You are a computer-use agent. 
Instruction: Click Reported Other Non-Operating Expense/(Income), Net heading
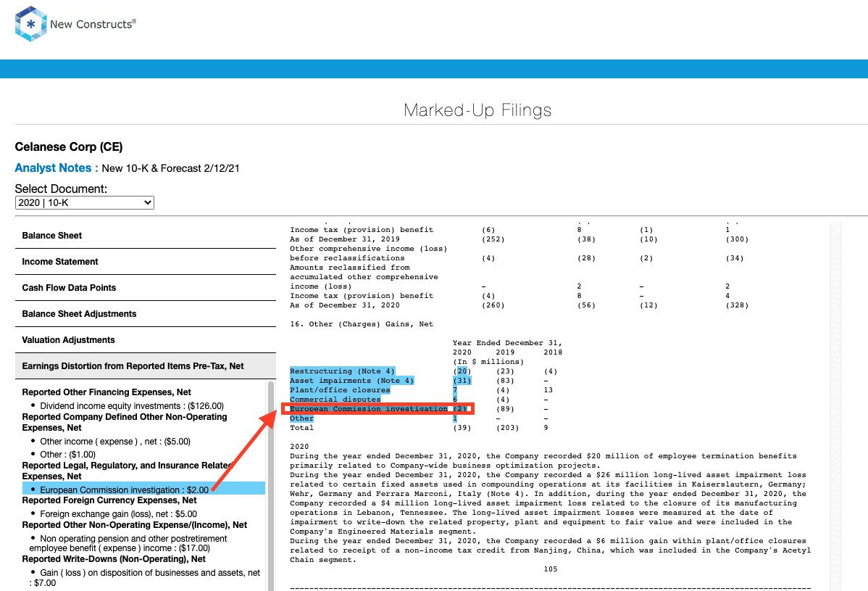(x=135, y=524)
